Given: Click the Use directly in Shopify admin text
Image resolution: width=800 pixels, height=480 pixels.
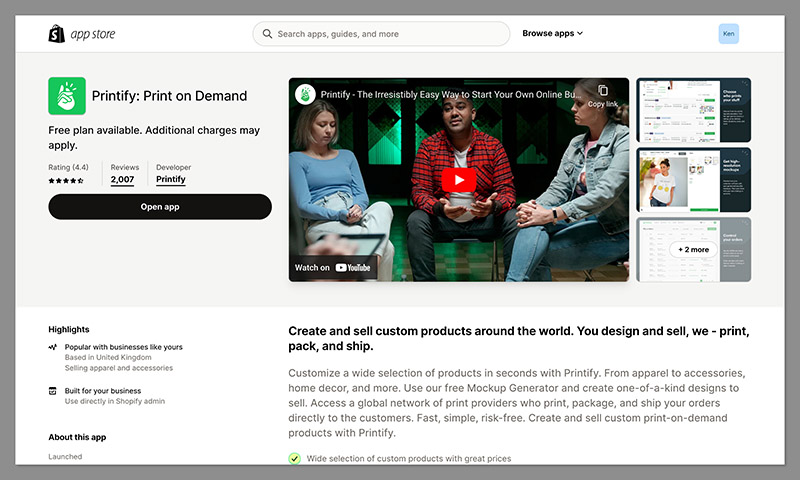Looking at the screenshot, I should [x=115, y=401].
